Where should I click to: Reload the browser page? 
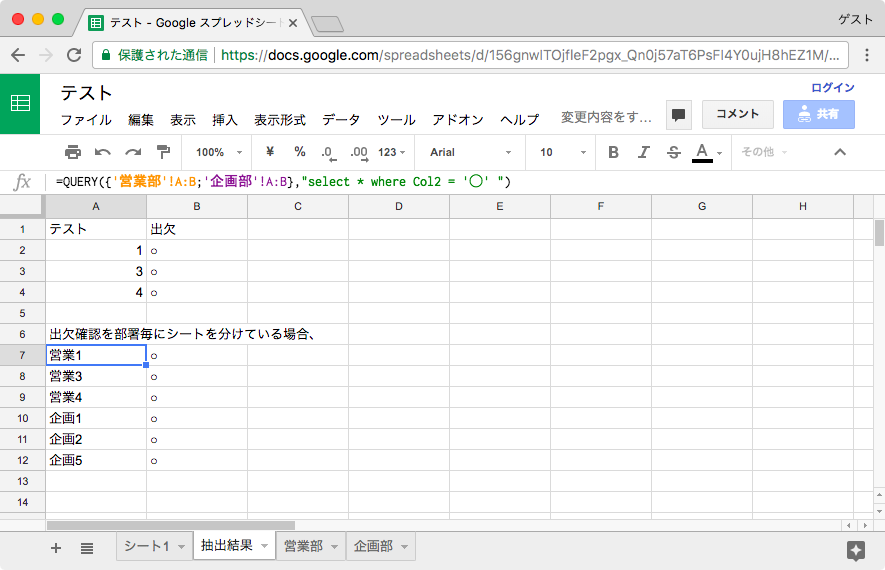[74, 55]
